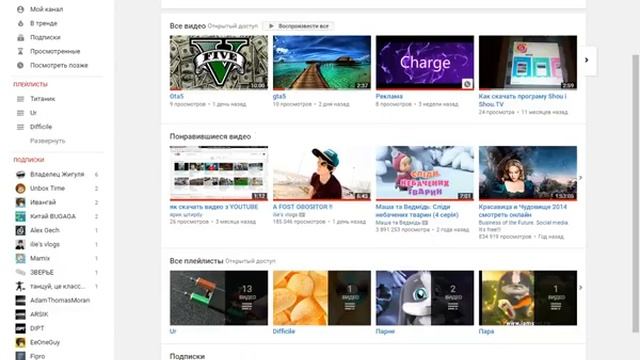640x360 pixels.
Task: Open the Difficile playlist icon in sidebar
Action: tap(20, 127)
